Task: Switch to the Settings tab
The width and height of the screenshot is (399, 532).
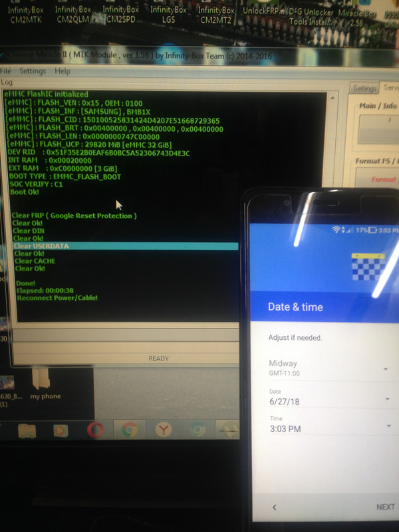Action: click(364, 88)
